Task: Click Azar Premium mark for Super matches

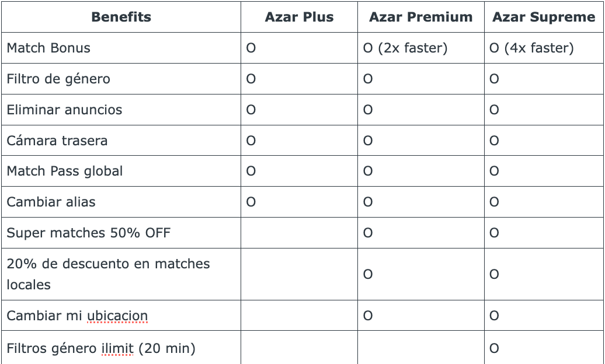Action: pyautogui.click(x=368, y=233)
